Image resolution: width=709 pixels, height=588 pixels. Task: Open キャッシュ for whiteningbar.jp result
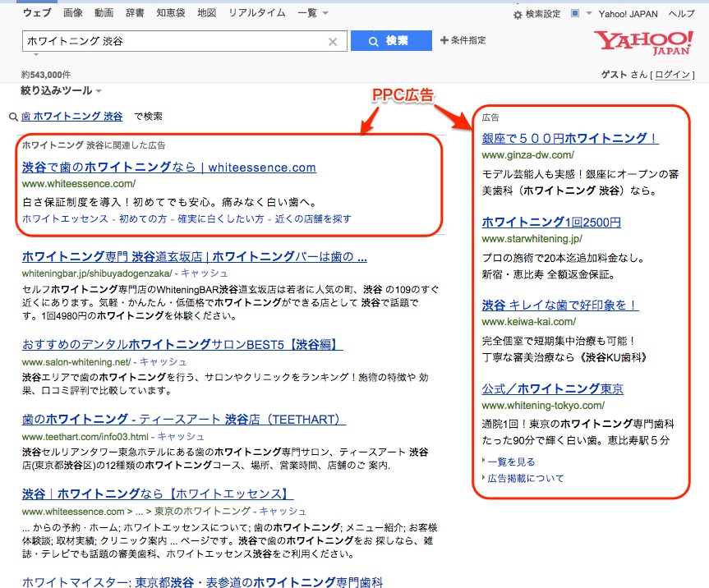pos(205,273)
